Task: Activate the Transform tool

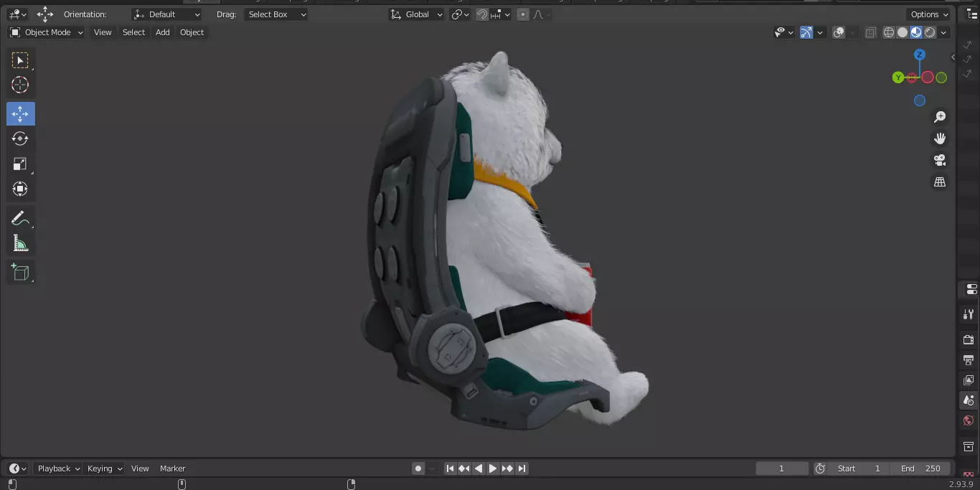Action: tap(20, 189)
